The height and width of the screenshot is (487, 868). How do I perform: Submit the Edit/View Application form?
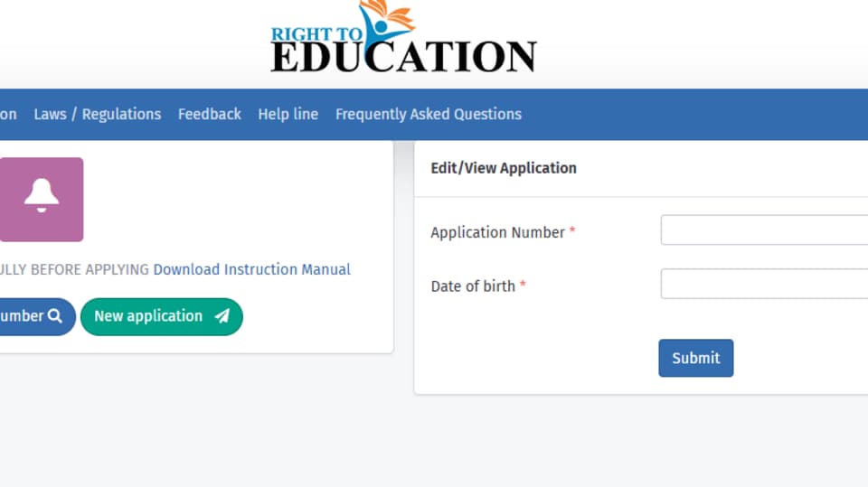tap(696, 358)
